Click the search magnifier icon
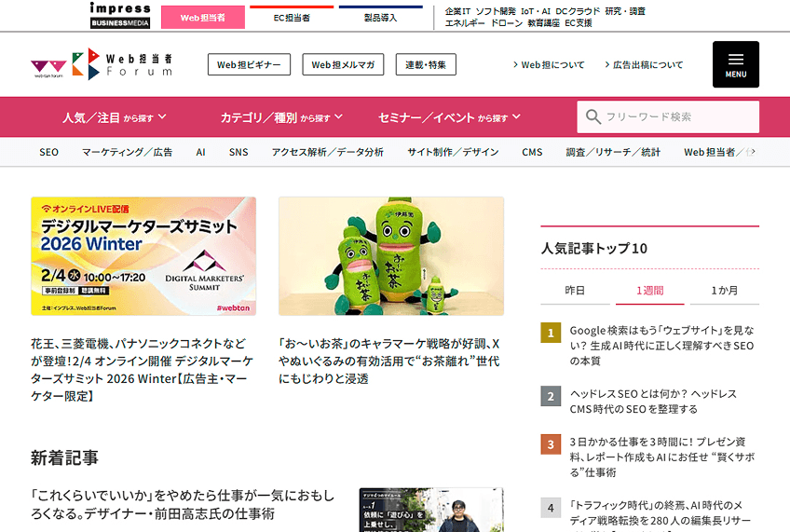Viewport: 790px width, 532px height. (x=593, y=116)
